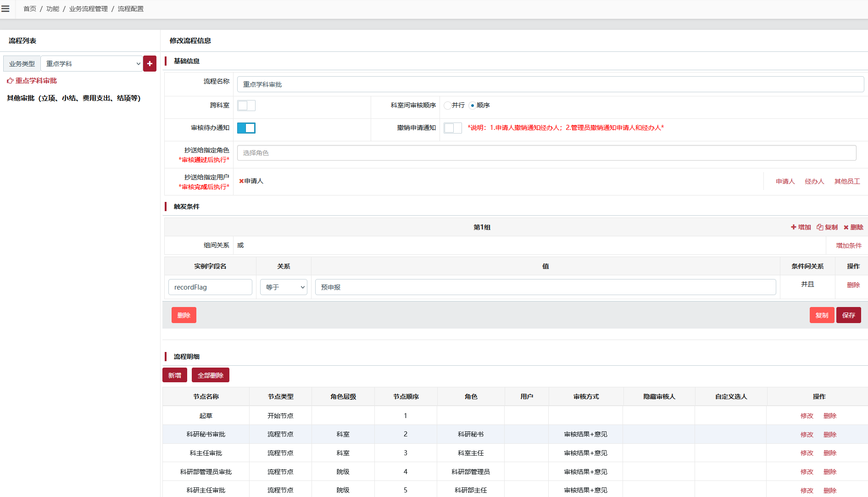Click the 业务流程管理 breadcrumb
This screenshot has height=497, width=868.
pos(89,9)
